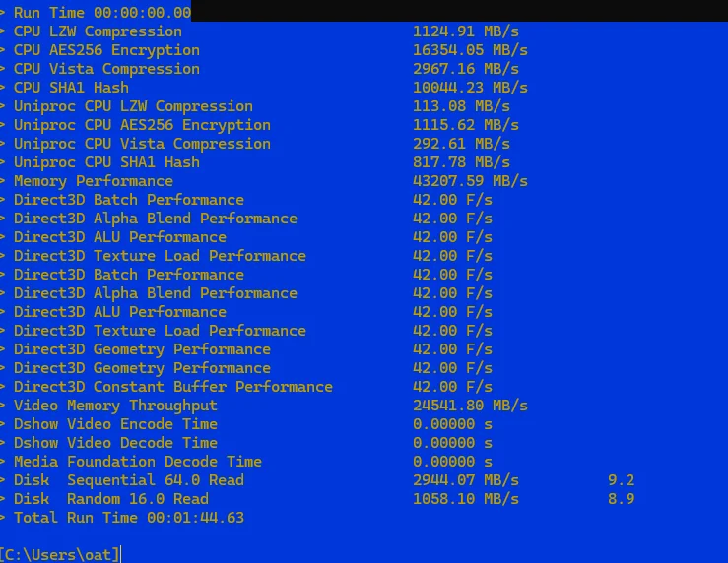
Task: Click the Uniproc CPU LZW Compression text
Action: pyautogui.click(x=133, y=106)
